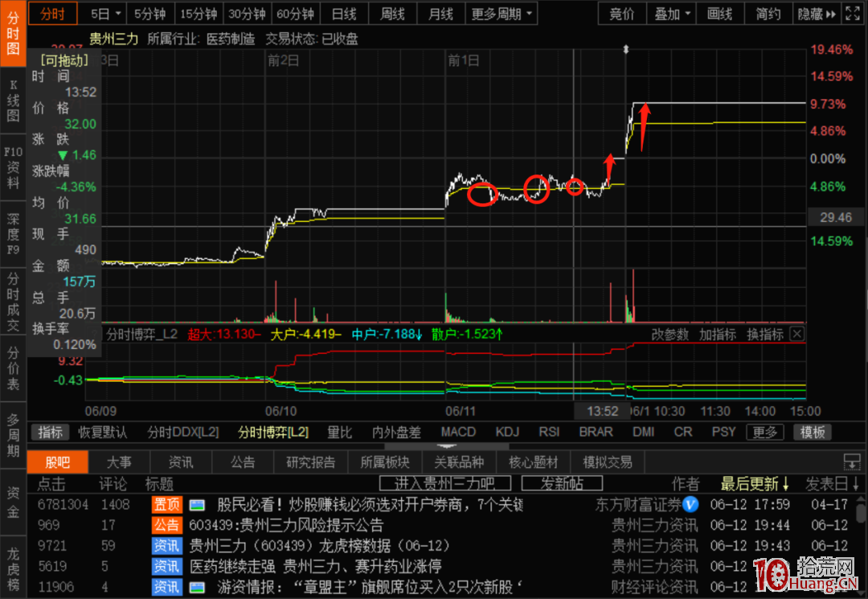Open post 贵州三力（603439）龙虎榜数据
The width and height of the screenshot is (868, 599).
pos(319,546)
